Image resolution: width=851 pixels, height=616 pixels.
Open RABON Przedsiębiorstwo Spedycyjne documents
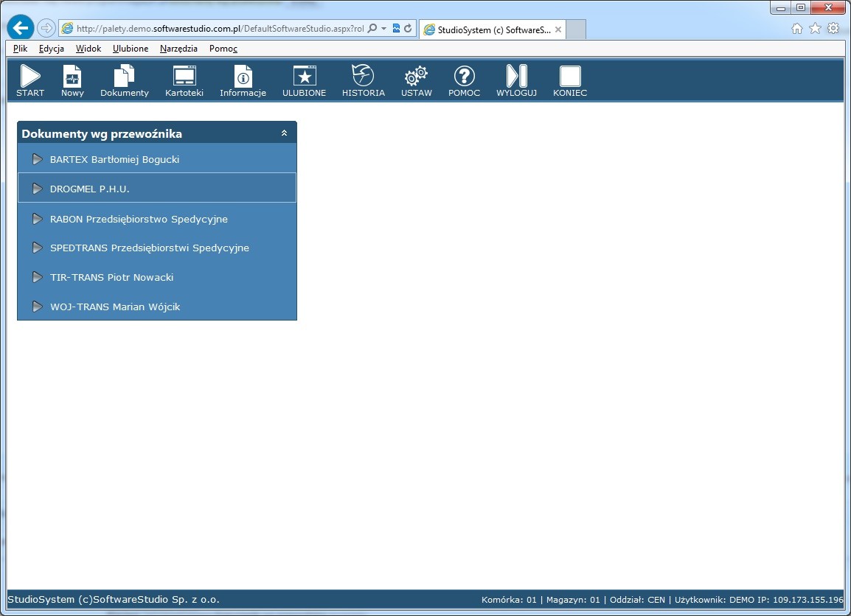click(157, 219)
